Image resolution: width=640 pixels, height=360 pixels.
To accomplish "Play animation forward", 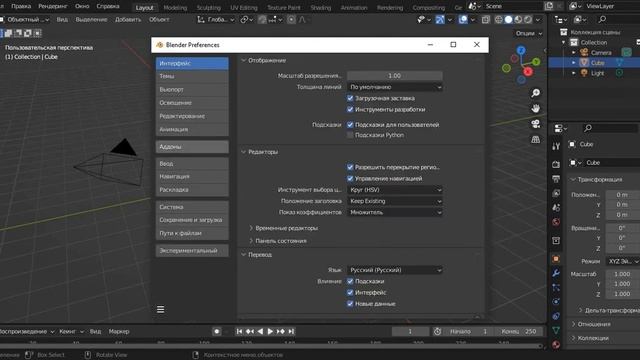I will (x=270, y=331).
